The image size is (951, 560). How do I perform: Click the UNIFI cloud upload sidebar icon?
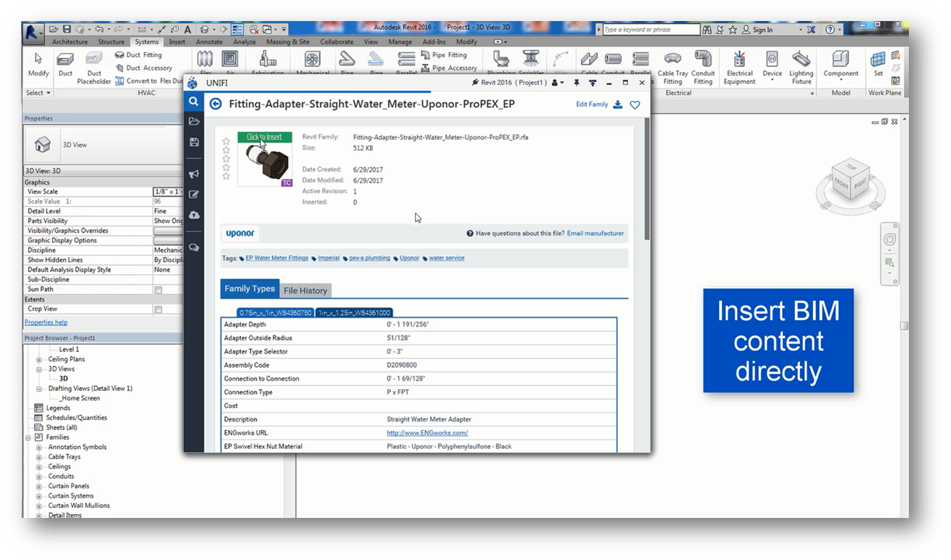click(x=194, y=215)
